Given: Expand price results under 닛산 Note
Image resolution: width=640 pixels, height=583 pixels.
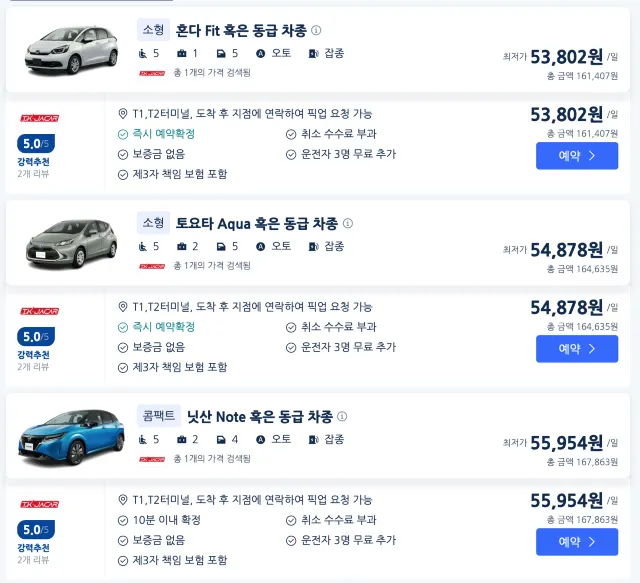Looking at the screenshot, I should (212, 459).
